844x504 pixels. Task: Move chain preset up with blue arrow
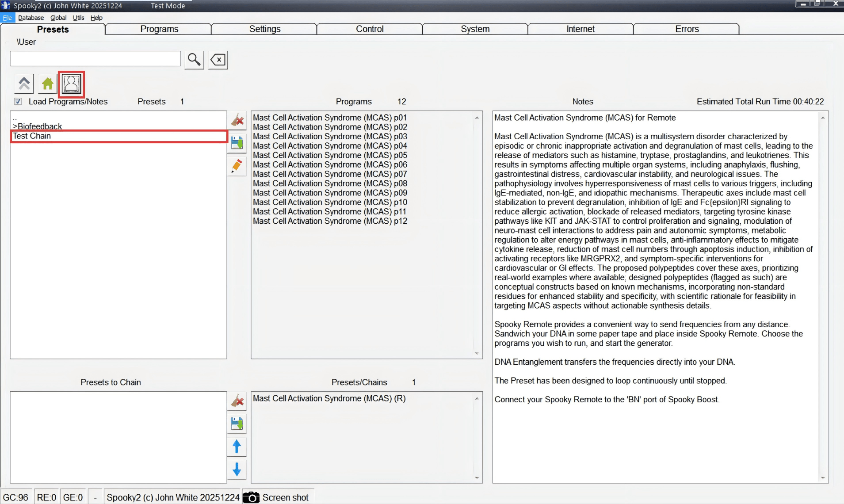[x=237, y=447]
